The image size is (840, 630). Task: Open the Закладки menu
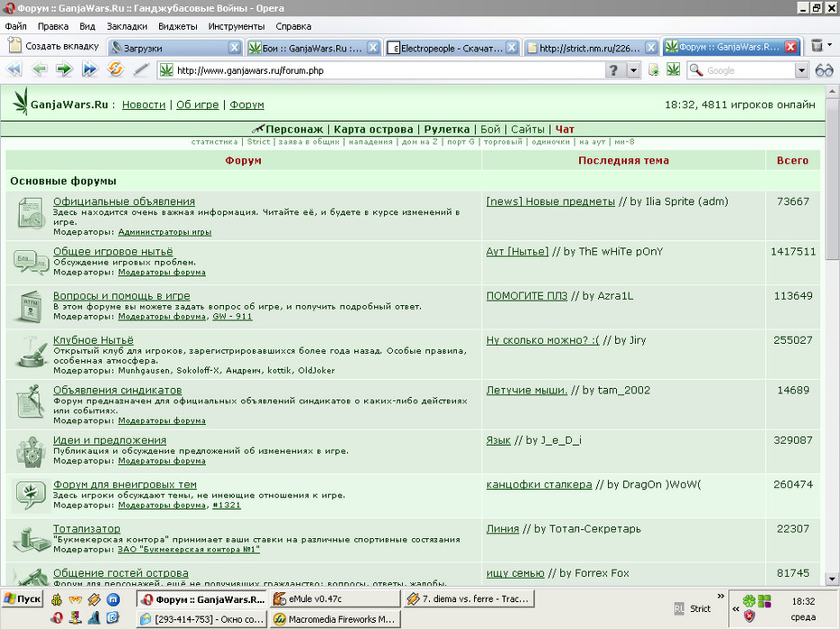(x=127, y=26)
